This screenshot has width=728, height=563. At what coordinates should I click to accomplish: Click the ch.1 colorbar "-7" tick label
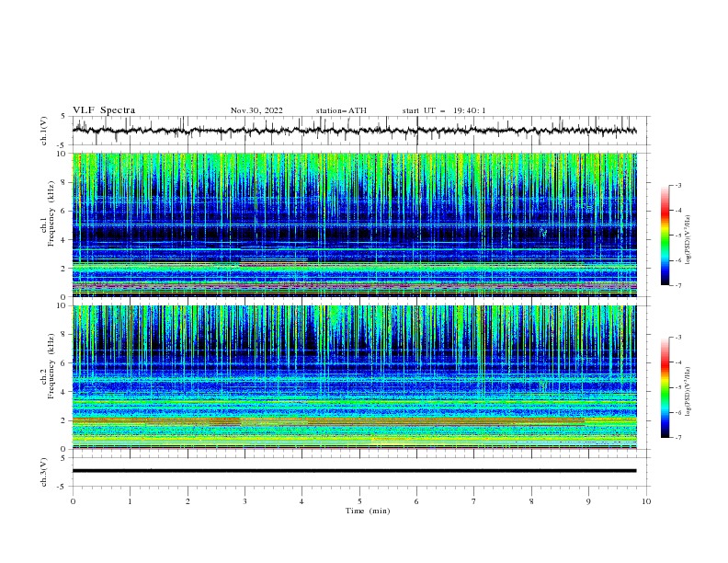click(x=678, y=285)
